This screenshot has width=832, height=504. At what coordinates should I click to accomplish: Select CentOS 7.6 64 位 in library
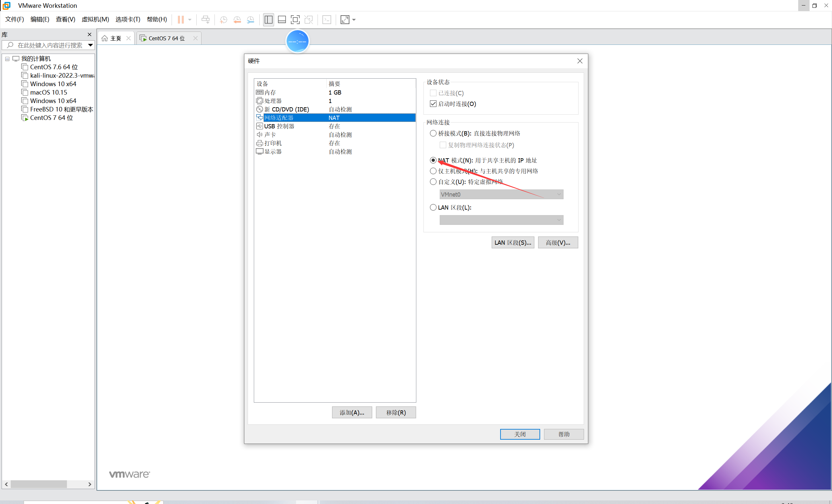pyautogui.click(x=54, y=67)
